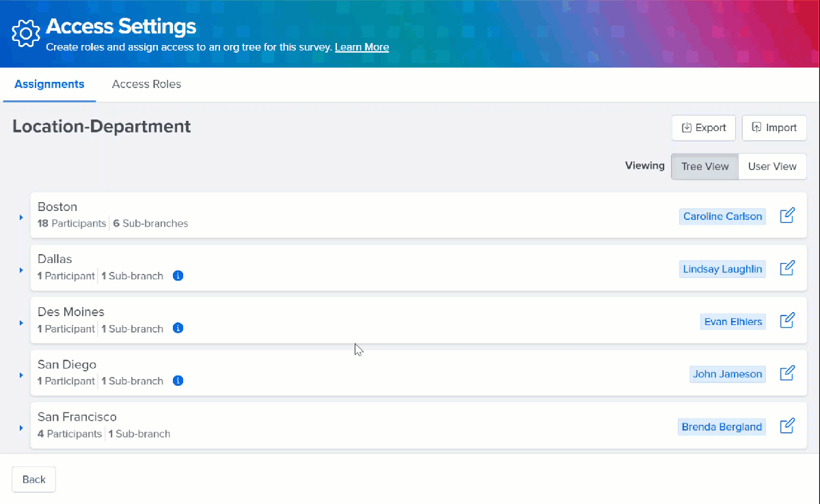Viewport: 820px width, 504px height.
Task: Click the Export button
Action: tap(703, 128)
